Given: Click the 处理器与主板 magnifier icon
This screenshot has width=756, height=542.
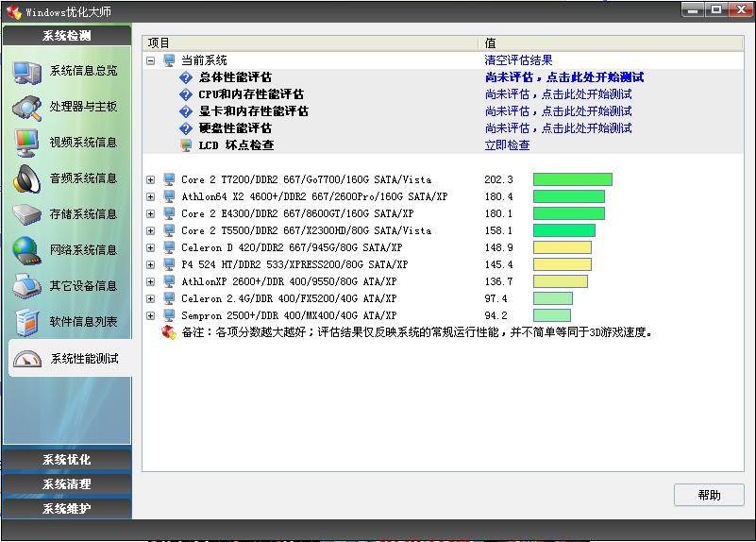Looking at the screenshot, I should coord(26,108).
